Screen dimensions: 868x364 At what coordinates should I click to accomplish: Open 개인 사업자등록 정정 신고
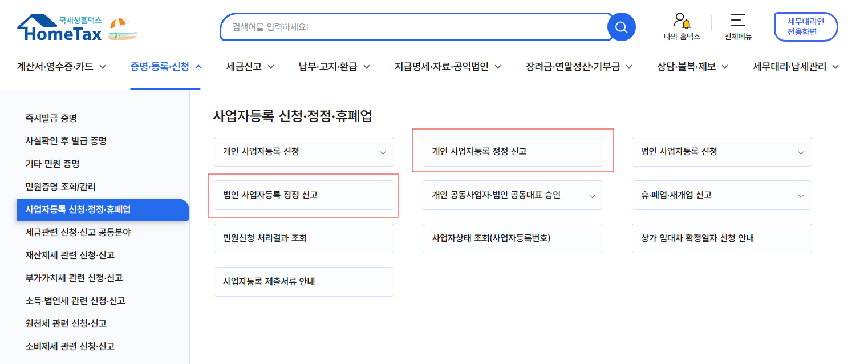coord(513,152)
